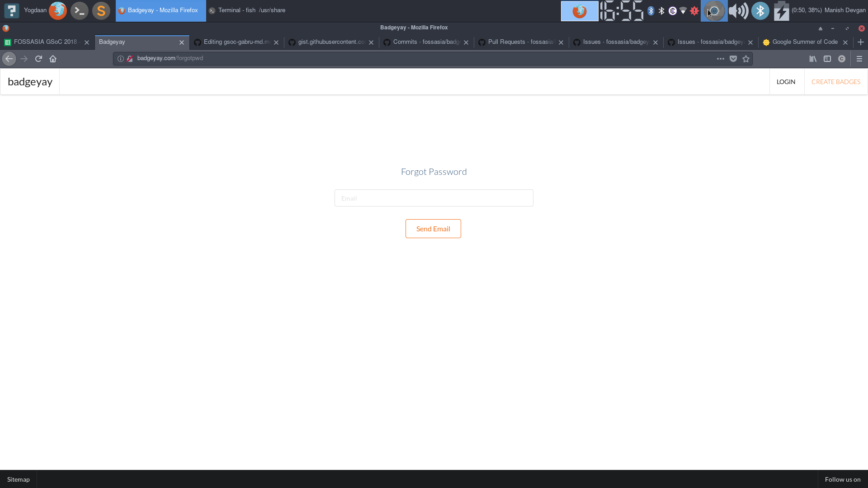Image resolution: width=868 pixels, height=488 pixels.
Task: Click the badgeyay logo link
Action: pyautogui.click(x=30, y=82)
